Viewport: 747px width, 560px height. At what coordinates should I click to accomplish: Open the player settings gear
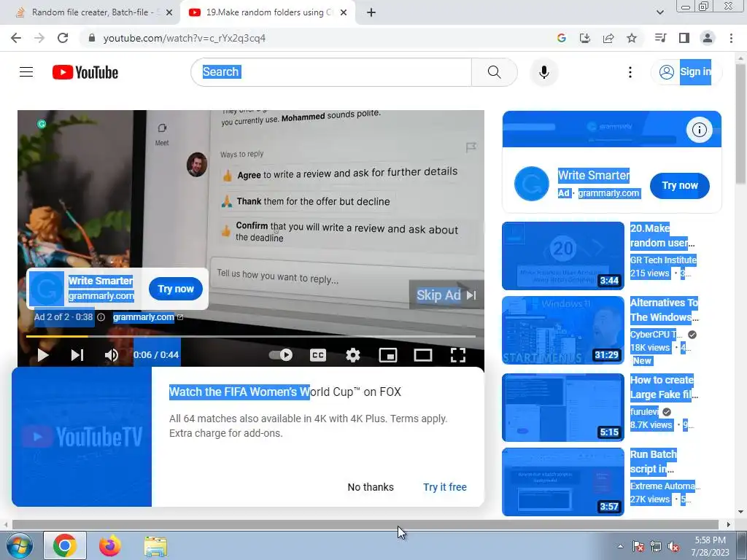pos(352,355)
